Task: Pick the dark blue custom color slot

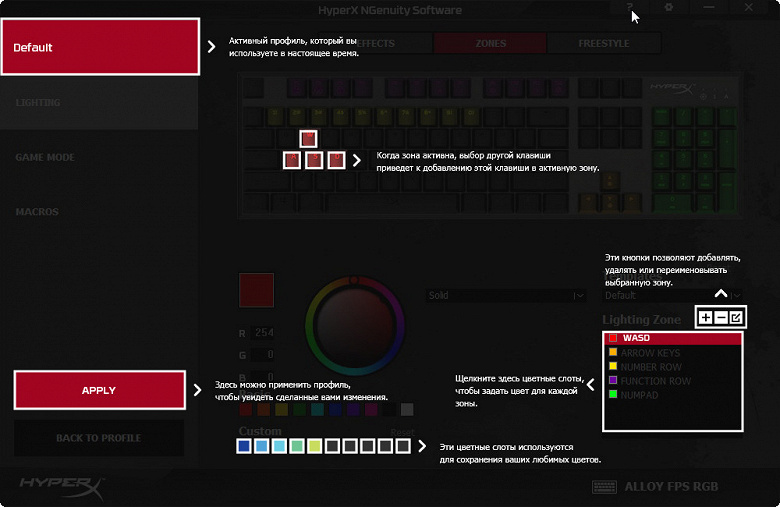Action: 244,446
